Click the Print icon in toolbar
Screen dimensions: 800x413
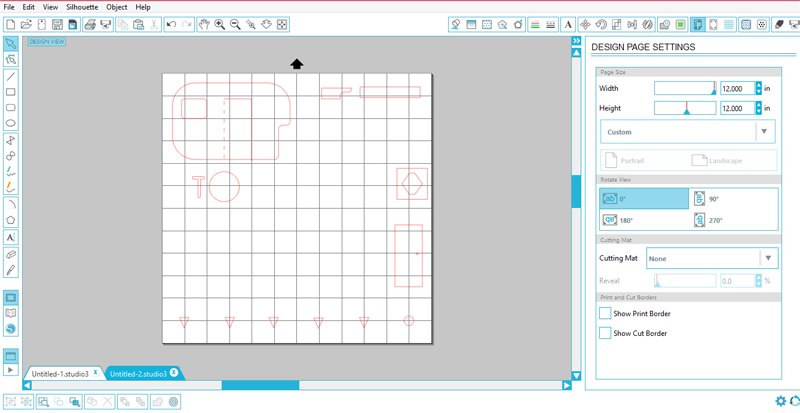(90, 23)
